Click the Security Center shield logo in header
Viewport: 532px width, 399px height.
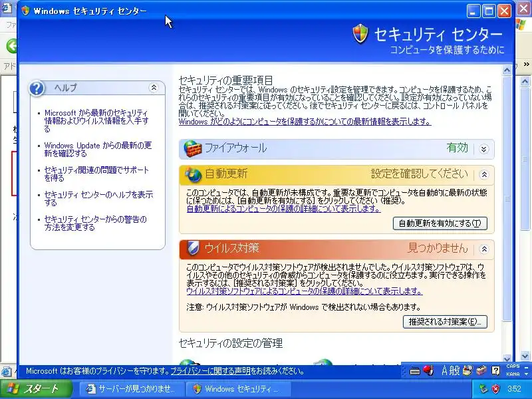pos(360,34)
